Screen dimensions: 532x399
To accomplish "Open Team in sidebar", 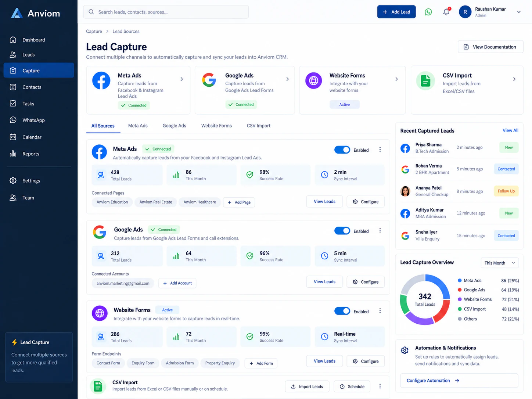I will pyautogui.click(x=39, y=198).
